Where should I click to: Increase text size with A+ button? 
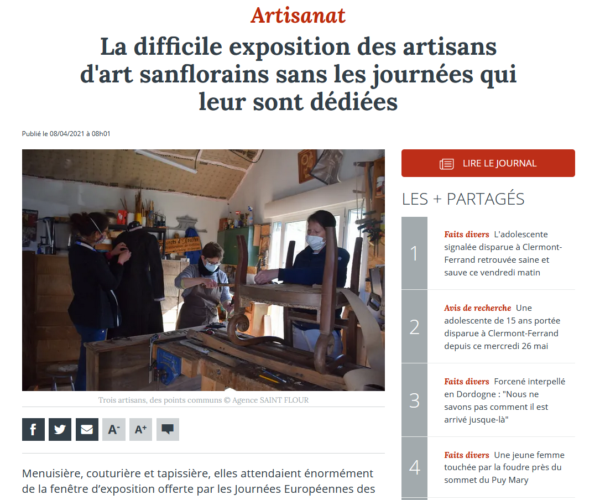pos(140,429)
